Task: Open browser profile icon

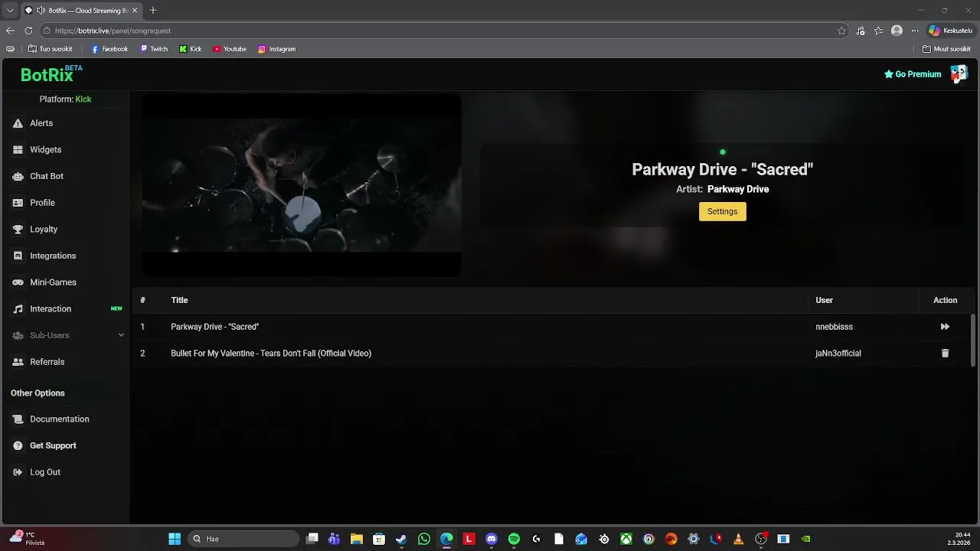Action: pyautogui.click(x=897, y=31)
